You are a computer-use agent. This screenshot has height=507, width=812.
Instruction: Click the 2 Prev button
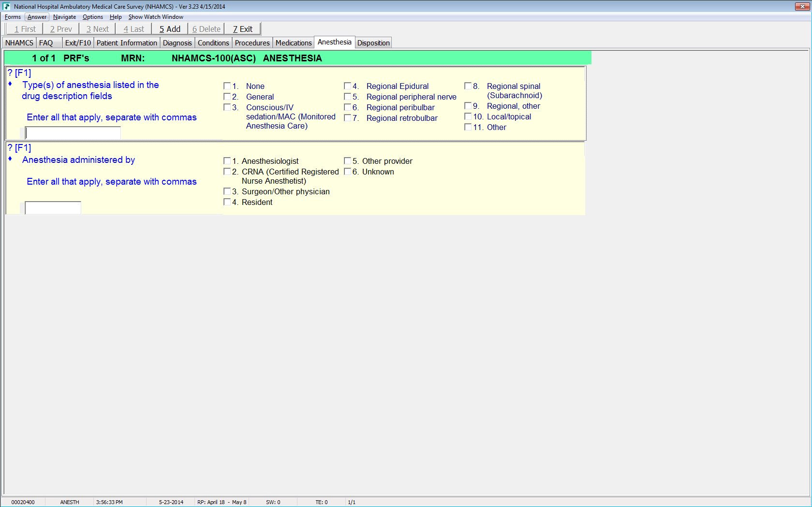pos(61,29)
